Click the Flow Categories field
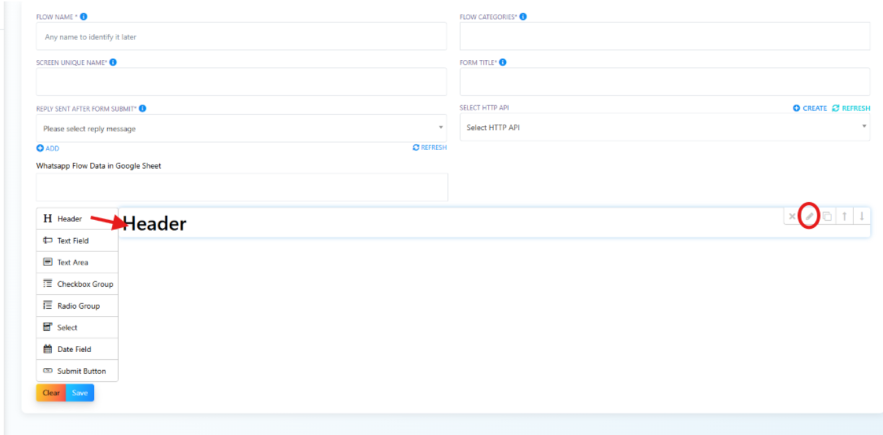This screenshot has width=883, height=435. point(665,37)
